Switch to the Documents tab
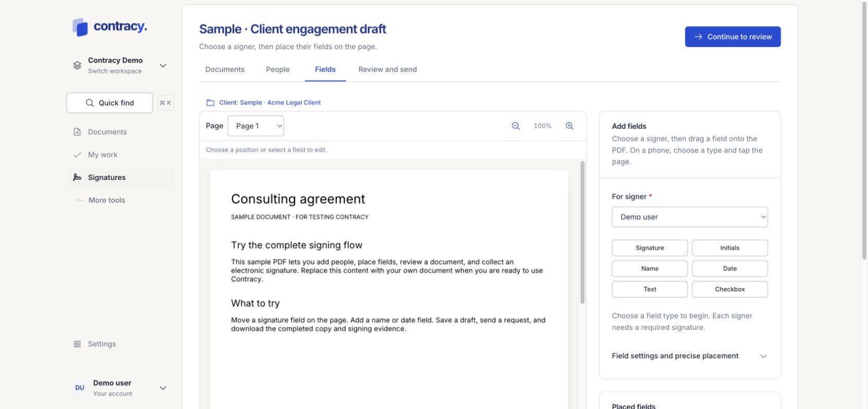The image size is (868, 409). click(x=225, y=69)
